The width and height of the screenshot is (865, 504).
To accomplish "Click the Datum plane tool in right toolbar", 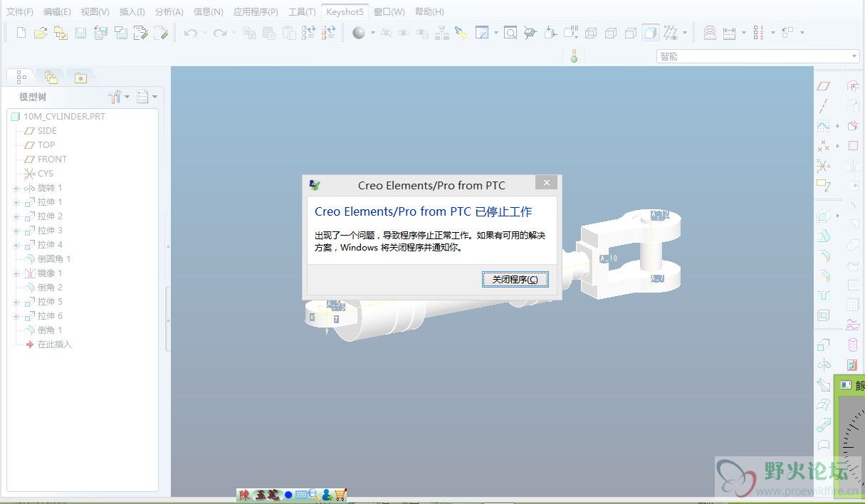I will point(824,86).
